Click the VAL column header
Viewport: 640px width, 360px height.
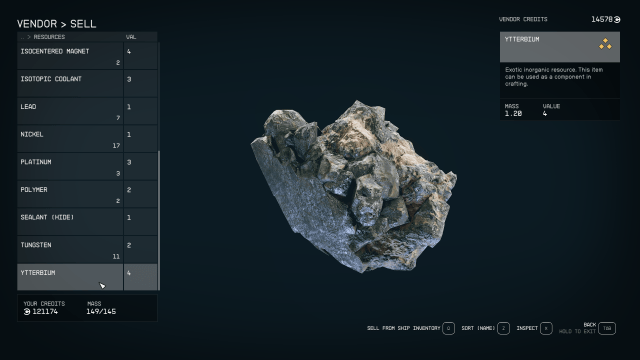(x=131, y=37)
